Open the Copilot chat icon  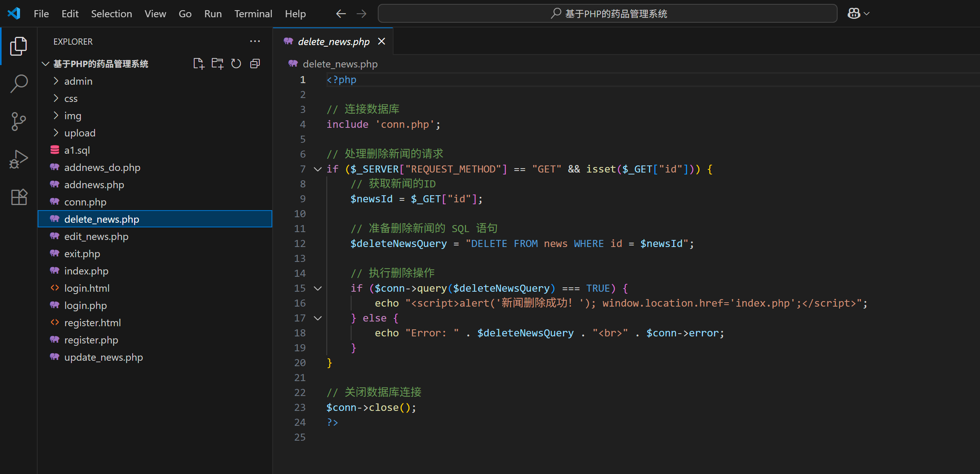854,14
